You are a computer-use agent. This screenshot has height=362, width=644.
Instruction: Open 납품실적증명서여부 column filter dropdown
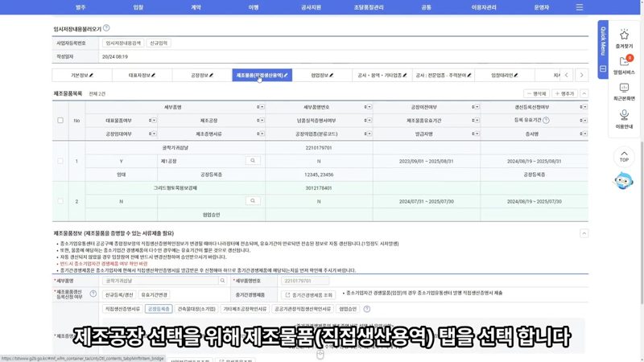coord(369,120)
